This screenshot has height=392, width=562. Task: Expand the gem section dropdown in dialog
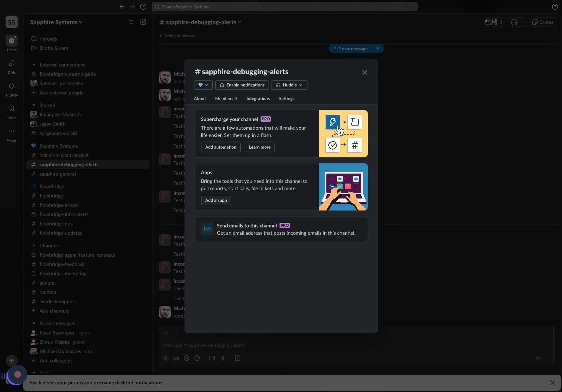coord(203,85)
